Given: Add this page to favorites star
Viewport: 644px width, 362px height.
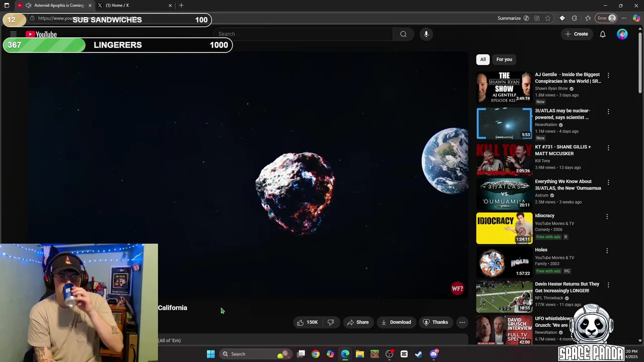Looking at the screenshot, I should pyautogui.click(x=548, y=18).
